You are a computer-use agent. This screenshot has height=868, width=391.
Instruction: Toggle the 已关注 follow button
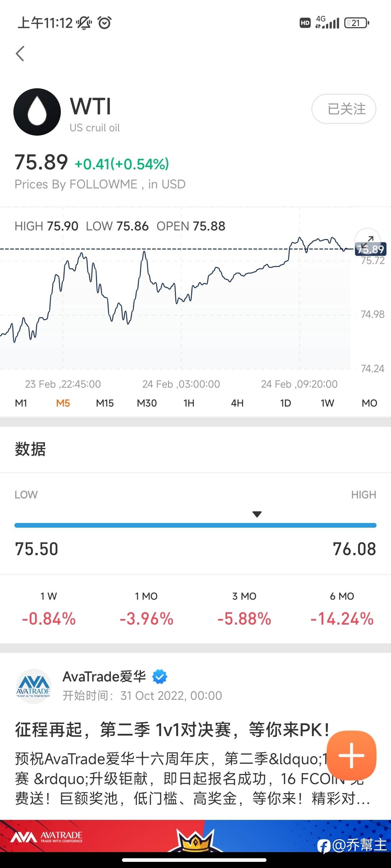[344, 109]
